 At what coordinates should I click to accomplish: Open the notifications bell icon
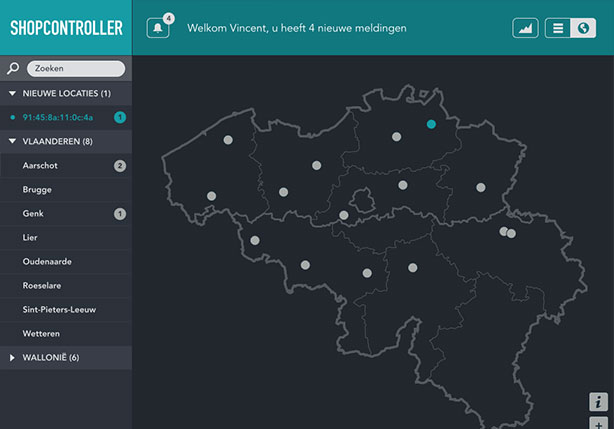[x=158, y=28]
